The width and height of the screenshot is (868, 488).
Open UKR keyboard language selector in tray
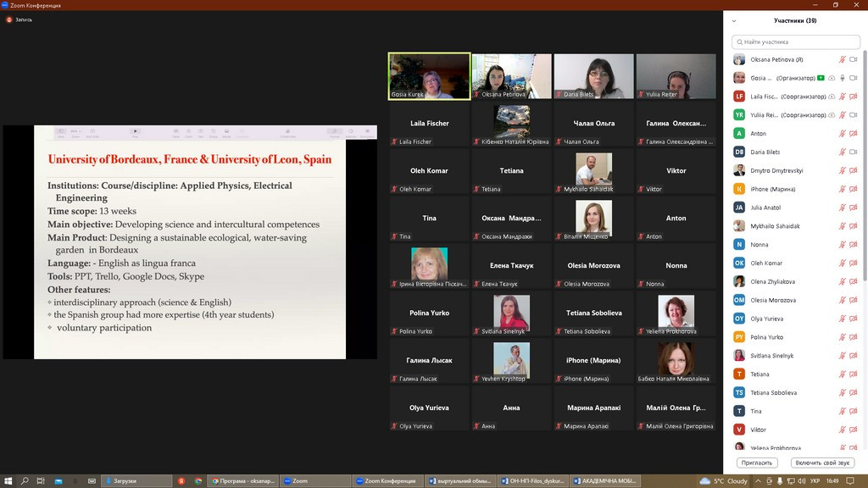(x=815, y=480)
